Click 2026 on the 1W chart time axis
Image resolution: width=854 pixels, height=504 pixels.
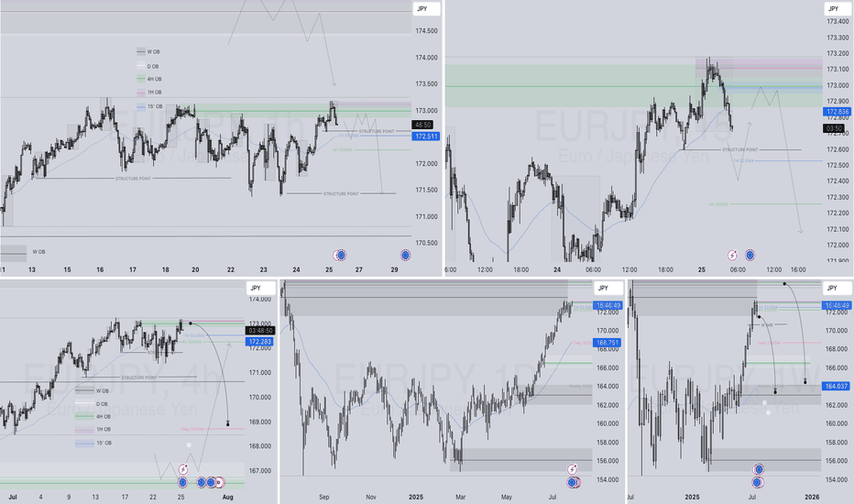click(812, 497)
